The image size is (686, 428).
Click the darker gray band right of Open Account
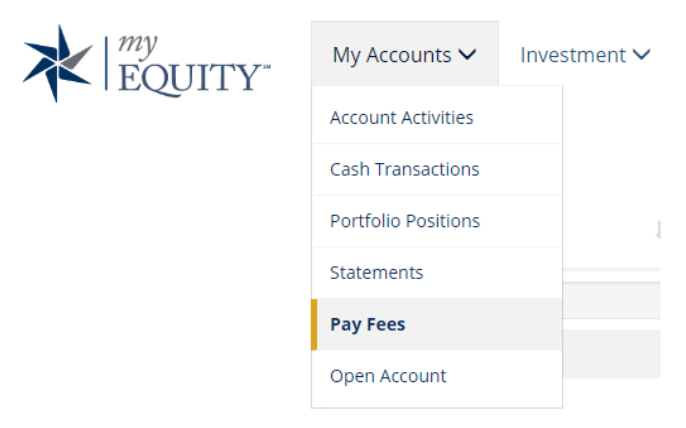611,354
